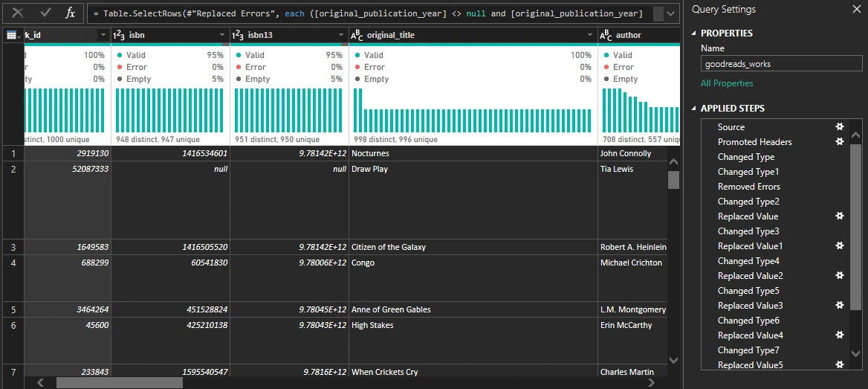Click the original_title column quality bar chart
868x389 pixels.
(x=473, y=110)
